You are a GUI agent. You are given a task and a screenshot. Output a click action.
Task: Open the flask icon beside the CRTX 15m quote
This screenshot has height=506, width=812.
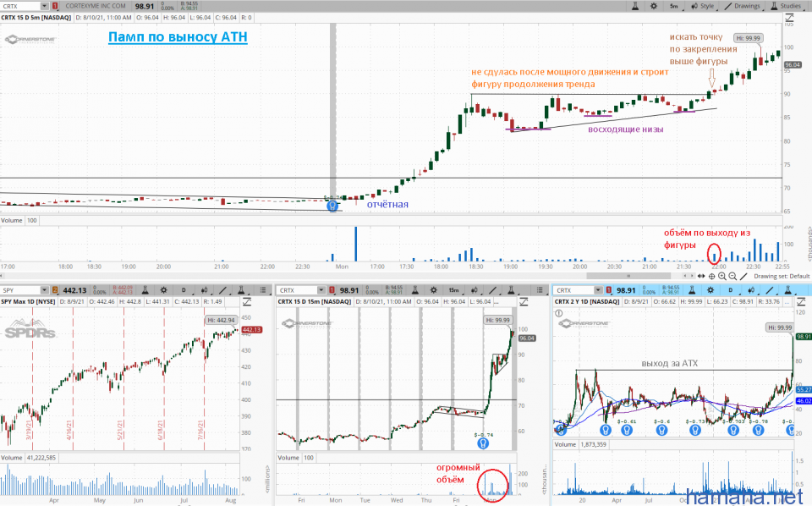tap(416, 290)
